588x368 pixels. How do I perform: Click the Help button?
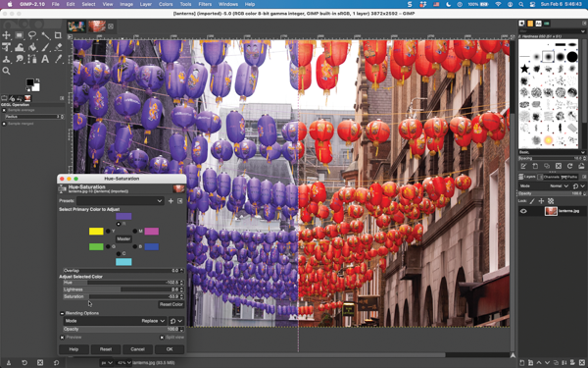pos(73,349)
